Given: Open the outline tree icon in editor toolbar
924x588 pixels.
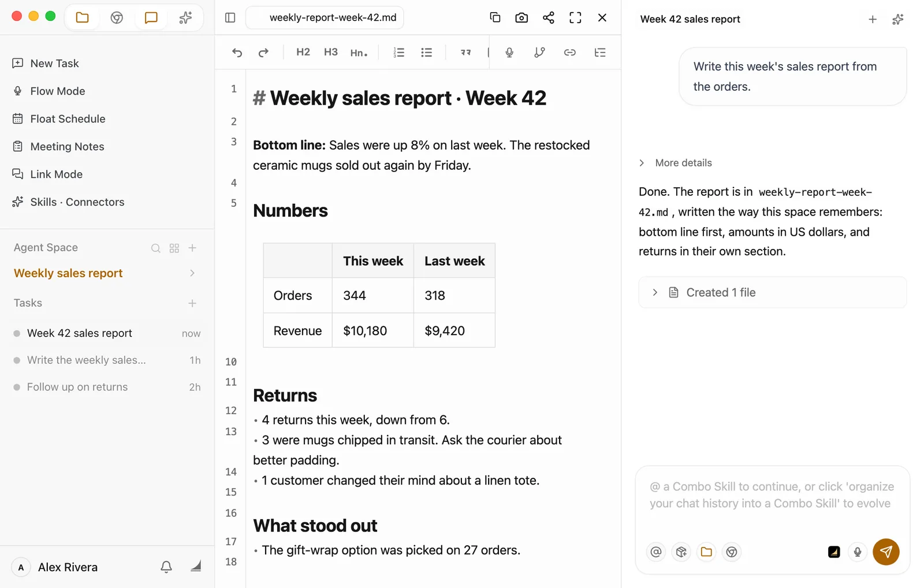Looking at the screenshot, I should [x=600, y=53].
